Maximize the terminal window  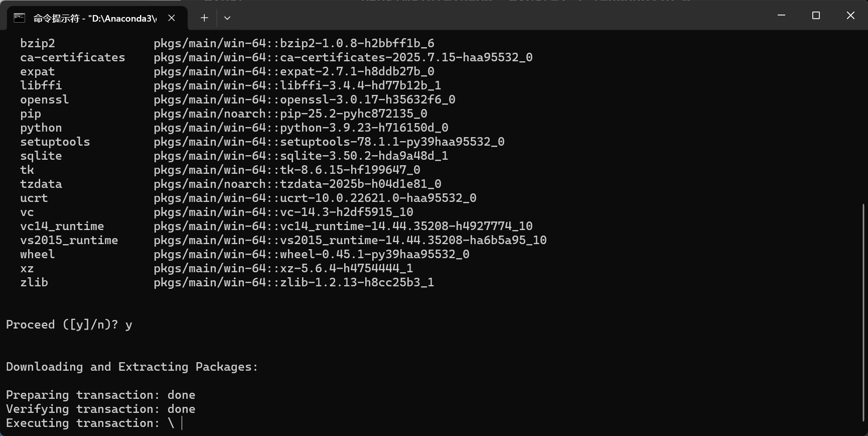pyautogui.click(x=816, y=16)
